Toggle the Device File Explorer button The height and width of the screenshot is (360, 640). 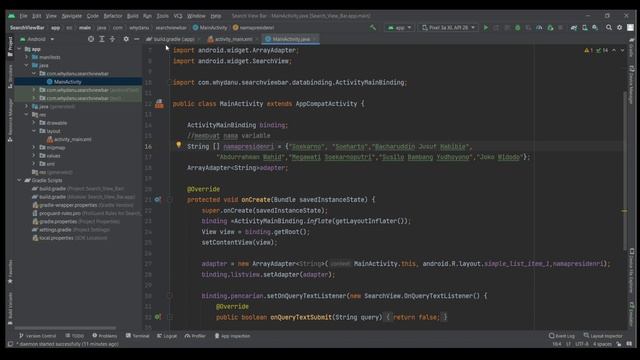(631, 271)
